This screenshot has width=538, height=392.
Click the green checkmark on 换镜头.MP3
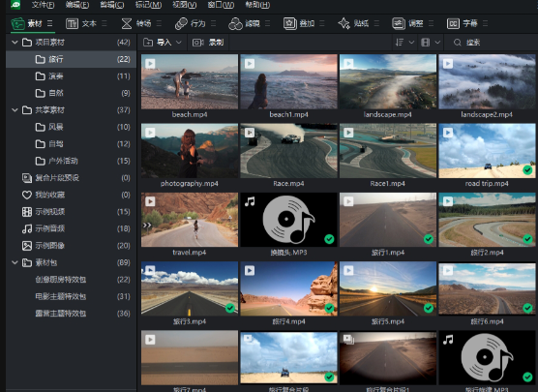[329, 239]
